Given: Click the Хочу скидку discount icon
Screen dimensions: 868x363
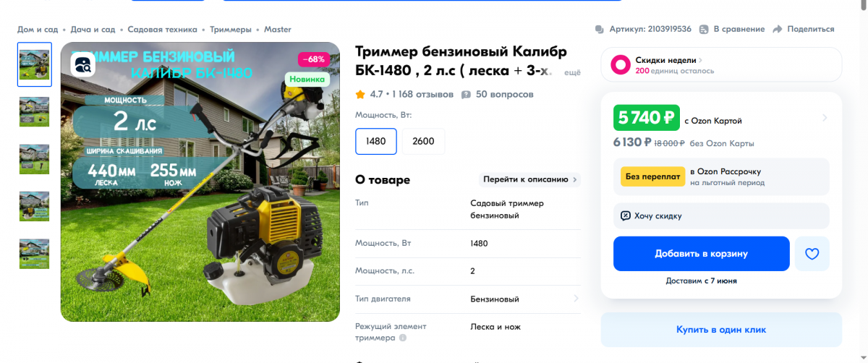Looking at the screenshot, I should (626, 215).
